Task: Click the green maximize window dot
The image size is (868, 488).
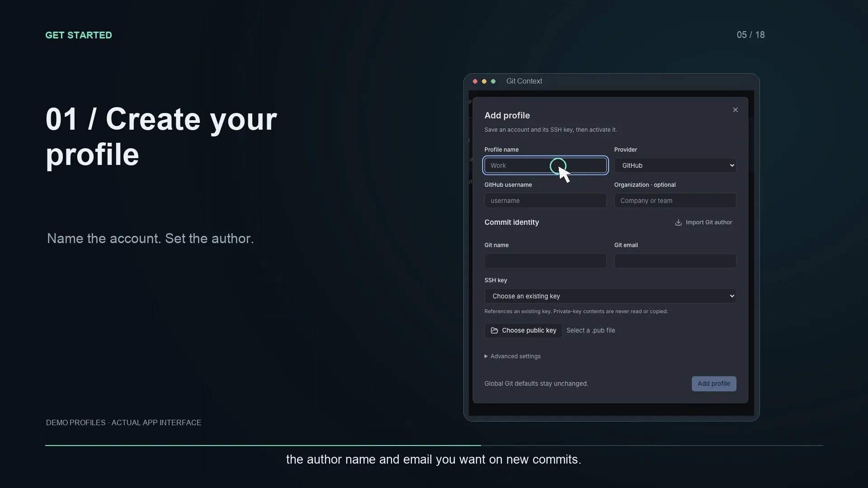Action: click(x=493, y=81)
